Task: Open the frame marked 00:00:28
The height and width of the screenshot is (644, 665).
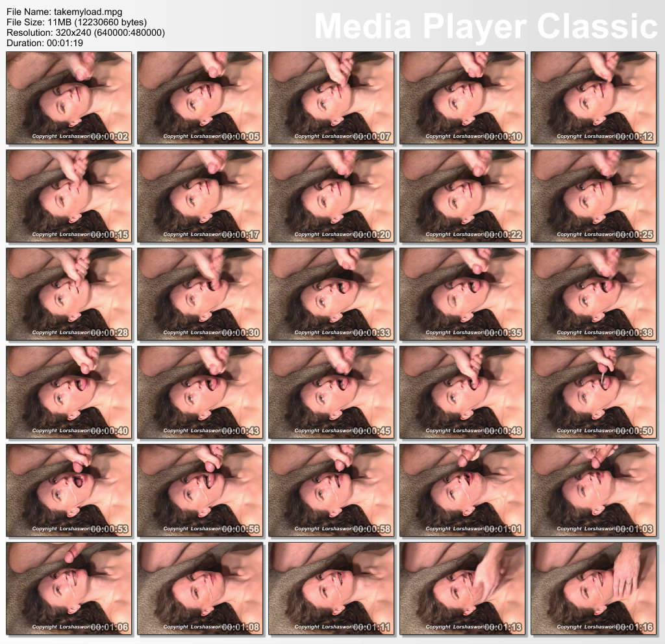Action: [x=68, y=294]
